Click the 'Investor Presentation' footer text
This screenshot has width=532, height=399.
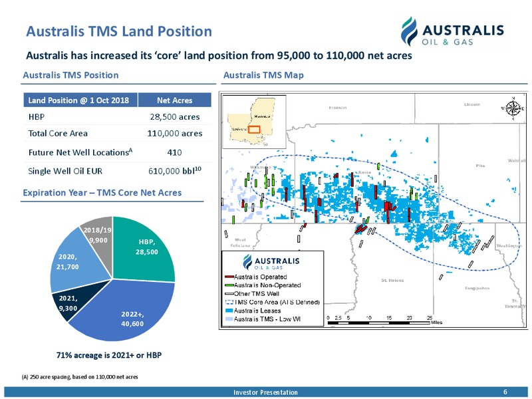pyautogui.click(x=265, y=392)
